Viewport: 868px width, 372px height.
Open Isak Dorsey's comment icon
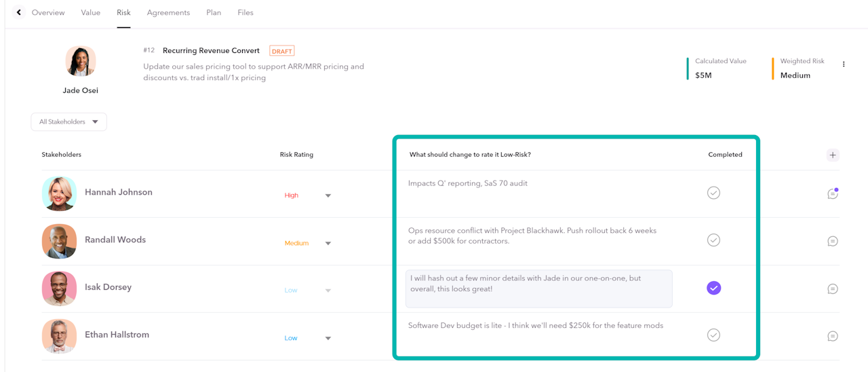tap(833, 289)
